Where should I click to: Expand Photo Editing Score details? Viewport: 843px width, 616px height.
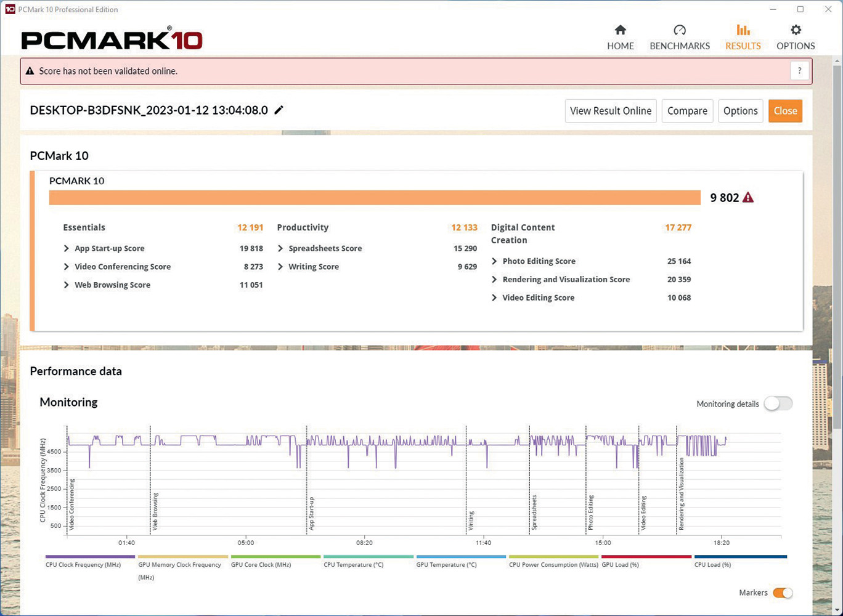494,261
